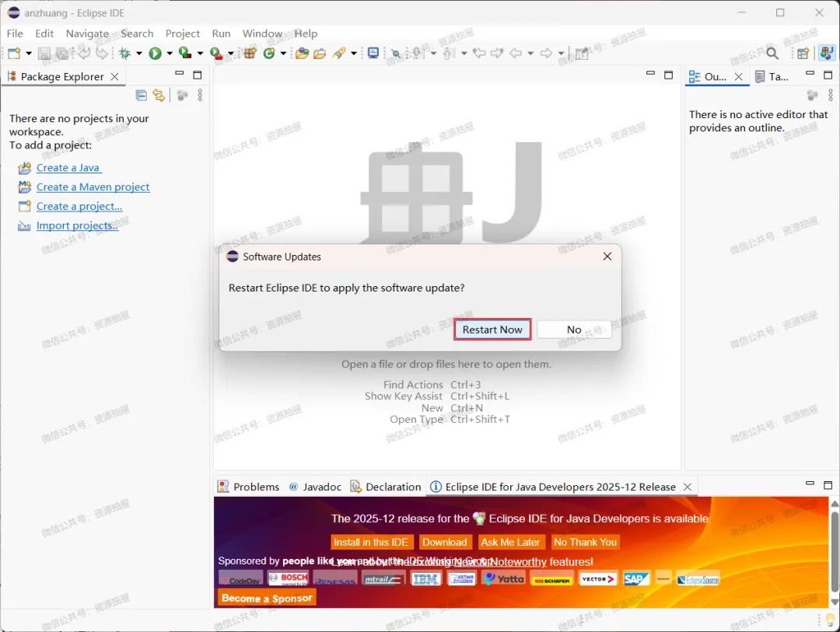840x632 pixels.
Task: Click the Last Edit Location icon
Action: pyautogui.click(x=479, y=53)
